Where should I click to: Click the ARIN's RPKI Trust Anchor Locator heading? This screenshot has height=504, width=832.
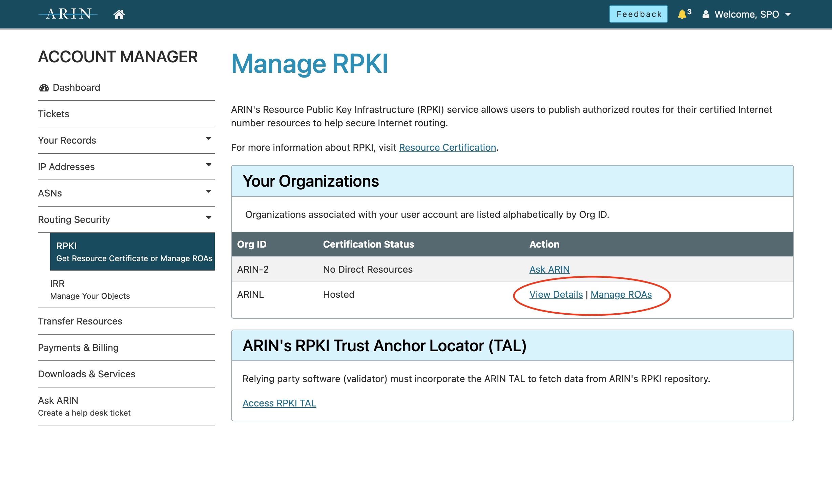pos(384,345)
